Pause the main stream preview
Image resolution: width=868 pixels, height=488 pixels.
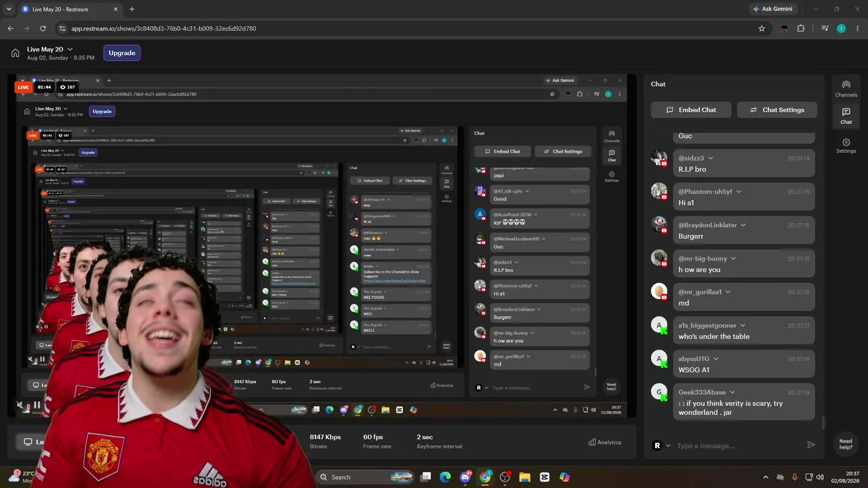(37, 405)
